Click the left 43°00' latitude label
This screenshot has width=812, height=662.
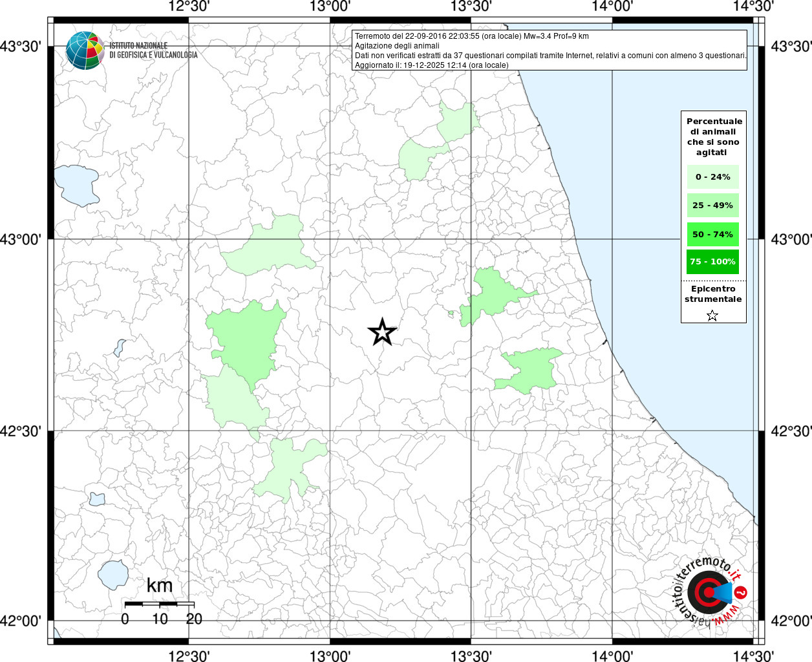25,239
